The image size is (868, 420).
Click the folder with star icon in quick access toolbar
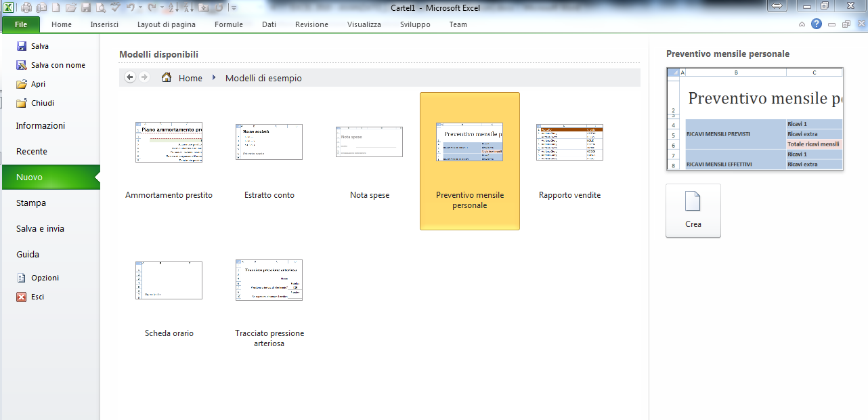pos(204,7)
